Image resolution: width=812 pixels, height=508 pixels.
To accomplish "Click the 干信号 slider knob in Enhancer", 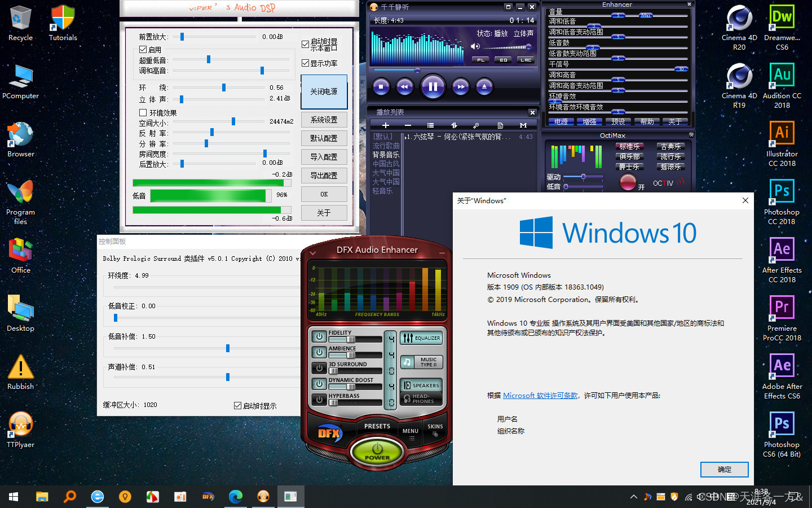I will point(682,69).
